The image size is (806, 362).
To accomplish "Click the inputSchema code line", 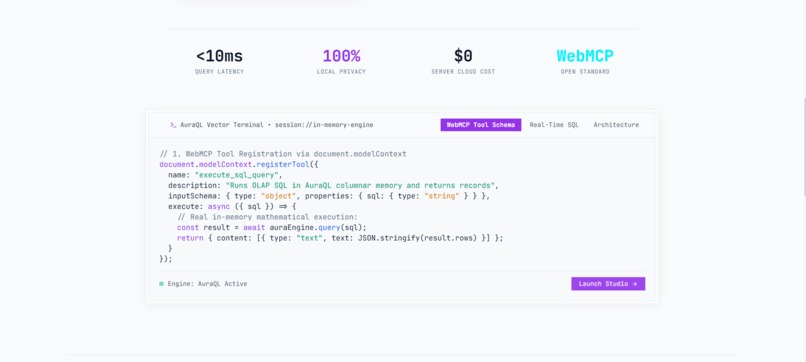I will coord(329,196).
